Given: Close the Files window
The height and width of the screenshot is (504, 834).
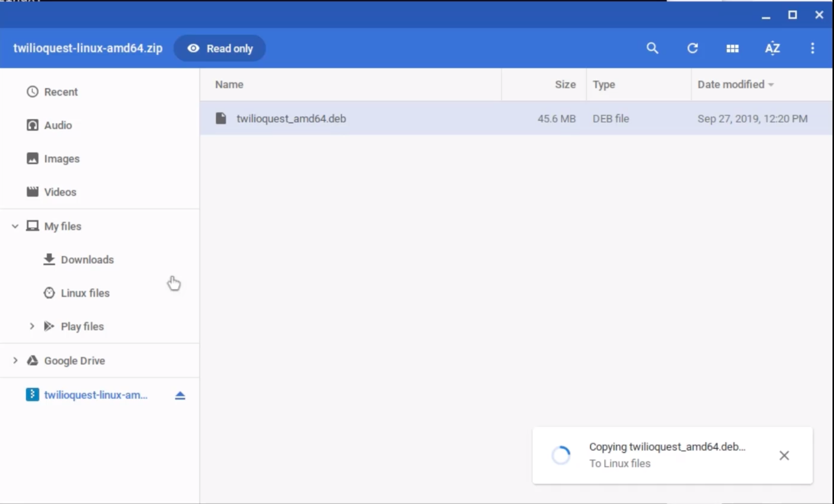Looking at the screenshot, I should point(819,15).
